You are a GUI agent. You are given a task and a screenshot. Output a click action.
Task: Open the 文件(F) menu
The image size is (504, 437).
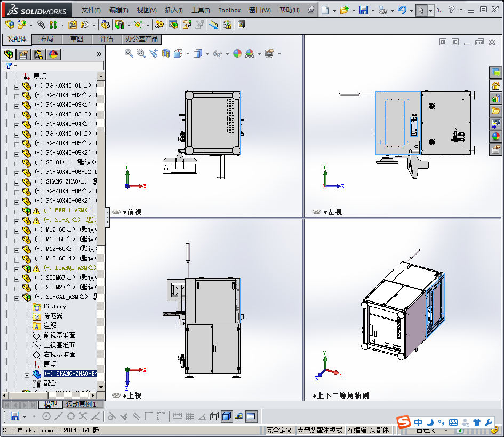[x=91, y=10]
